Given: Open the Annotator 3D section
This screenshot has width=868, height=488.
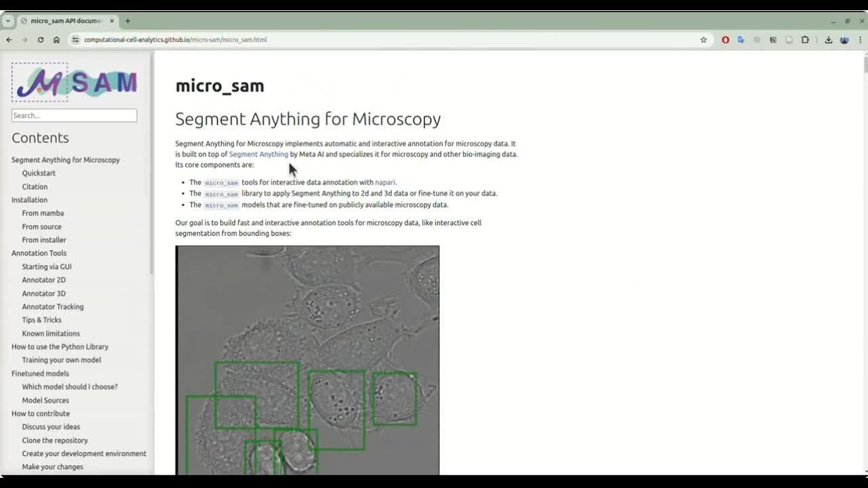Looking at the screenshot, I should 43,293.
